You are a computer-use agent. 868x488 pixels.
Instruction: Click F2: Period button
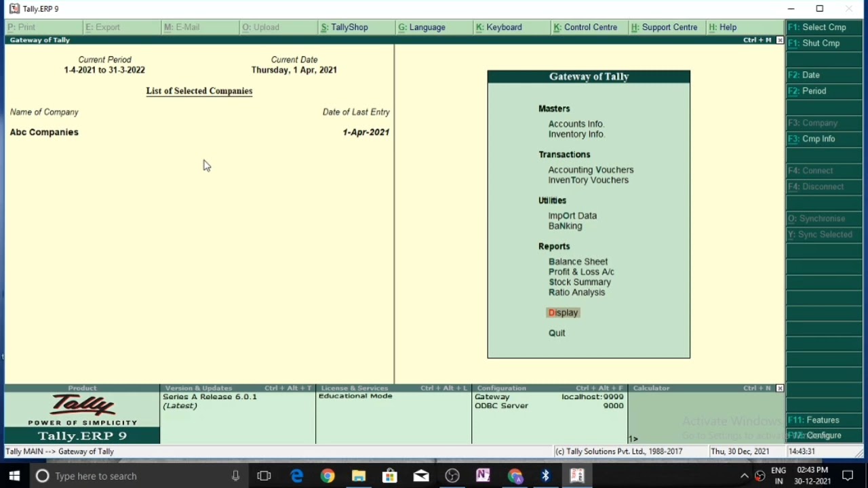(824, 91)
